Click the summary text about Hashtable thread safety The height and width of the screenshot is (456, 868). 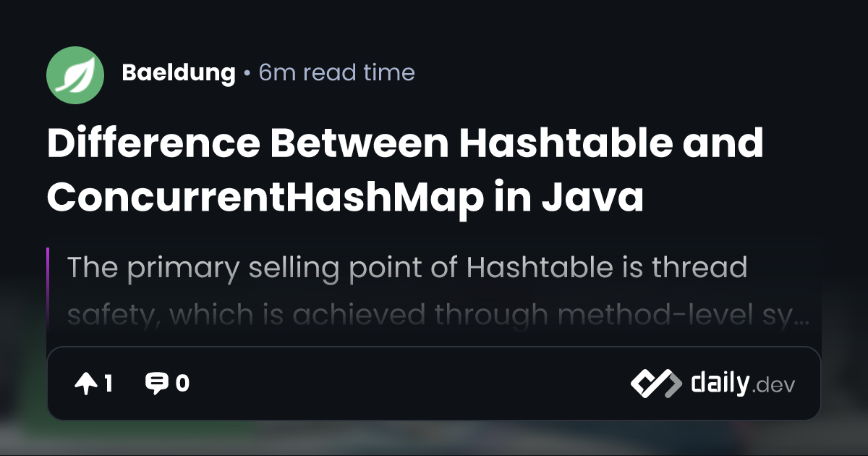tap(437, 292)
